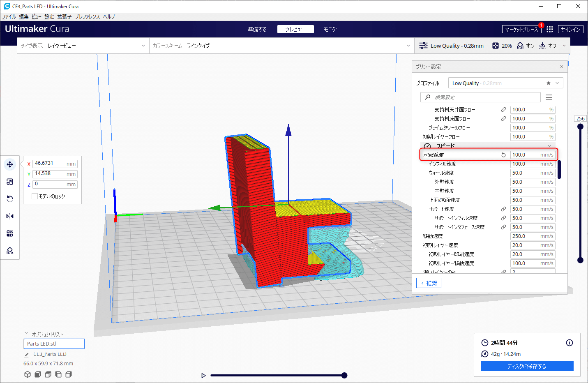This screenshot has height=383, width=588.
Task: Switch to right view camera icon
Action: (69, 374)
